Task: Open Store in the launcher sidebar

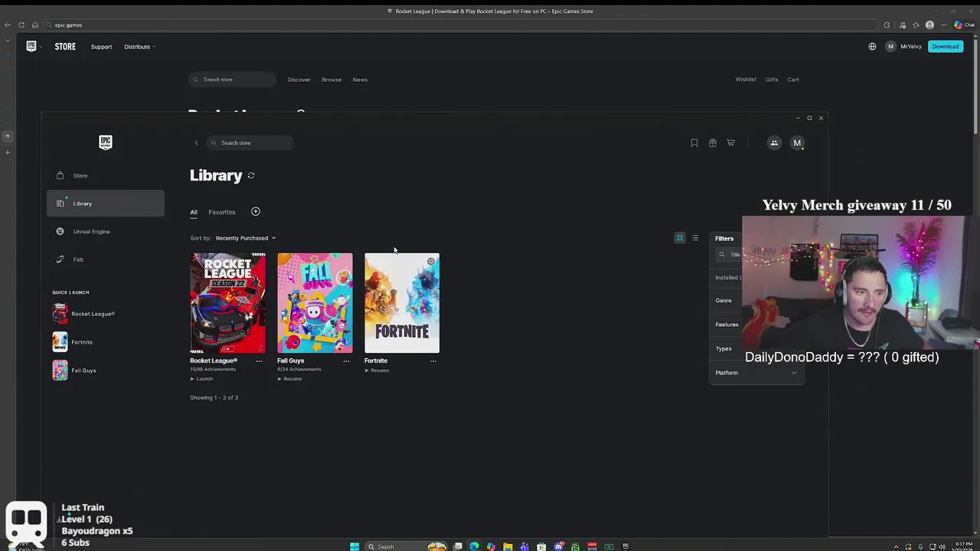Action: click(106, 175)
